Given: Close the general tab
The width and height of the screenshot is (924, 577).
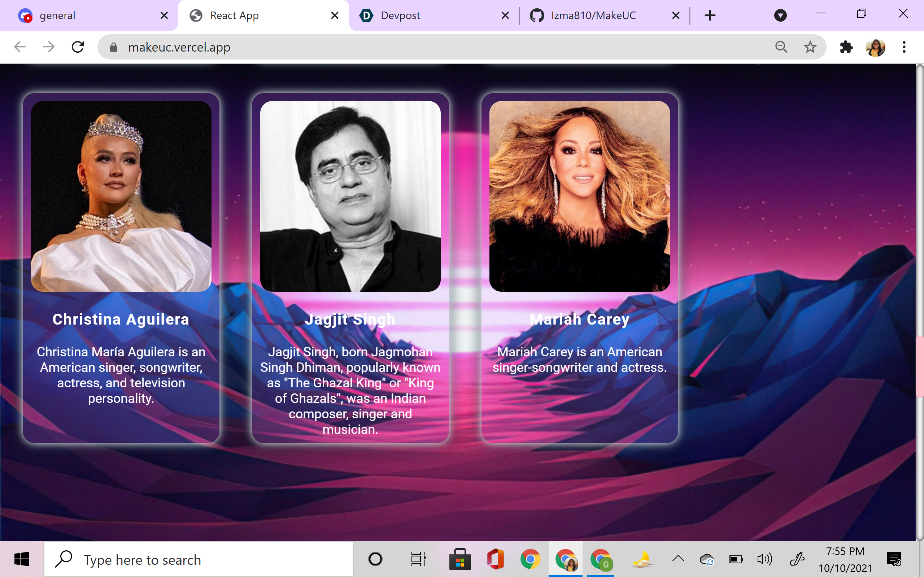Looking at the screenshot, I should tap(164, 15).
